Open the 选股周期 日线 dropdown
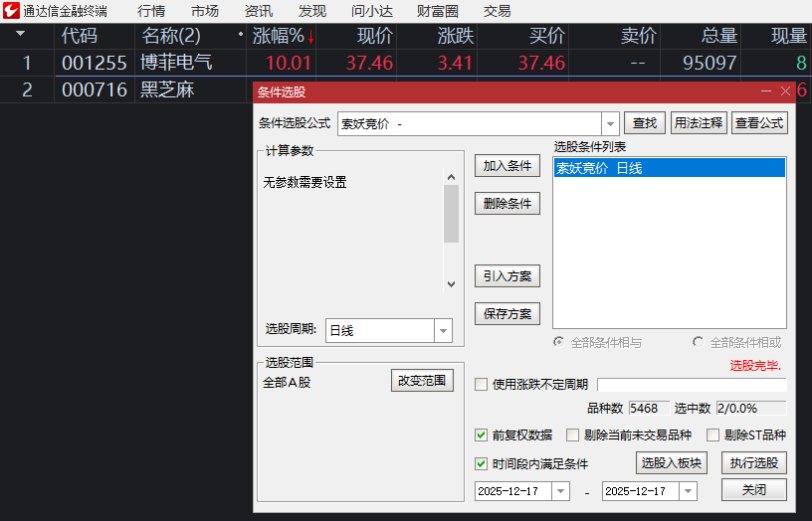Screen dimensions: 812x521 coord(442,331)
